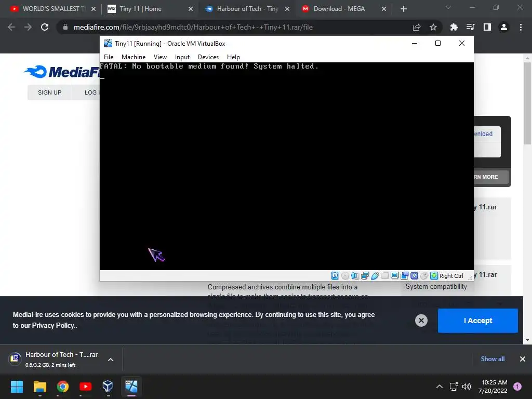
Task: Close the Download - MEGA tab
Action: (384, 9)
